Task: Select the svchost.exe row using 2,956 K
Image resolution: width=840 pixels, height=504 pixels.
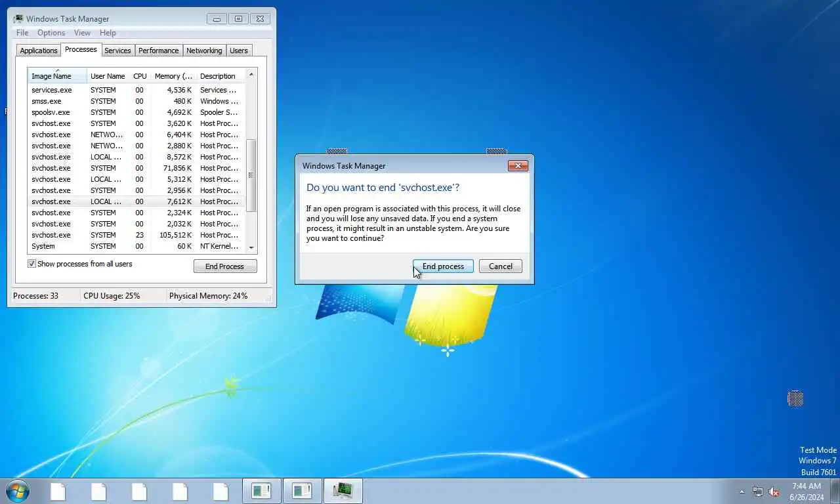Action: click(136, 190)
